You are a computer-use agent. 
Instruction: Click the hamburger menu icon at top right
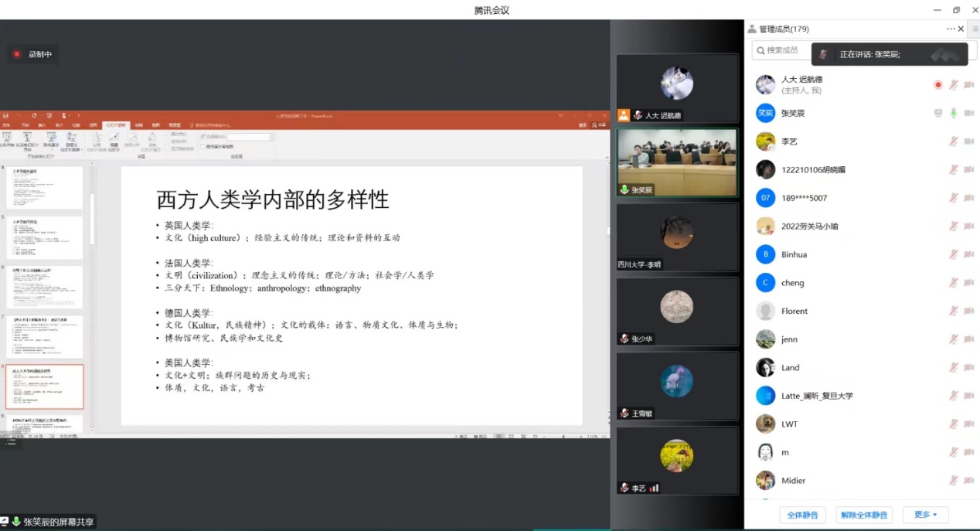[x=975, y=29]
